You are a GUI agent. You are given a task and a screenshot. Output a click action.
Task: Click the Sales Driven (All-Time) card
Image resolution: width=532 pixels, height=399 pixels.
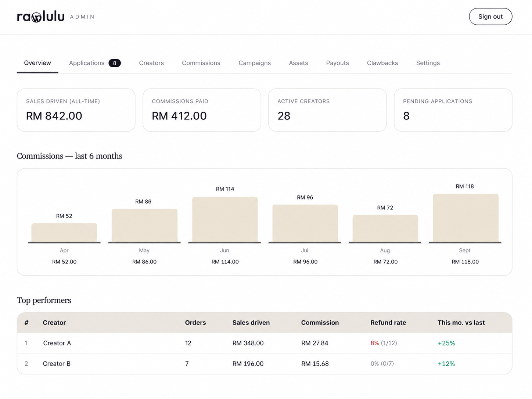click(76, 110)
